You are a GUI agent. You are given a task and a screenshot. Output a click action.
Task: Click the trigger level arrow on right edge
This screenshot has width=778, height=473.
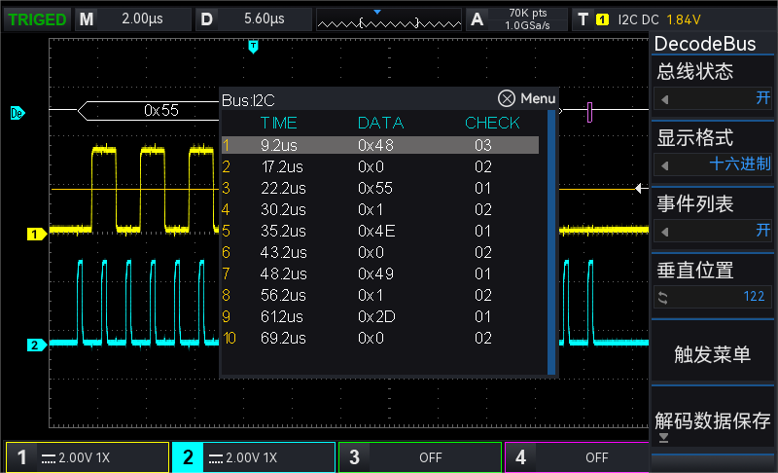click(641, 187)
